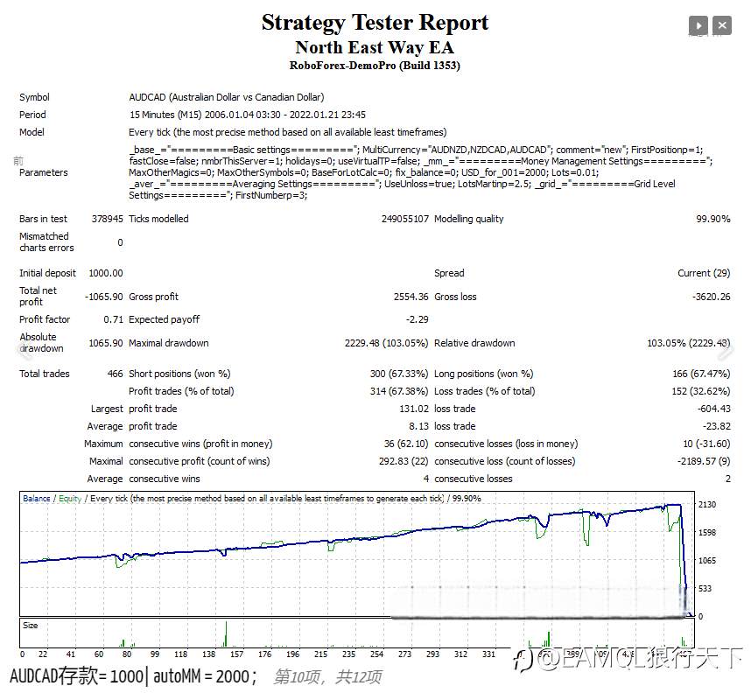Image resolution: width=751 pixels, height=700 pixels.
Task: Click the long positions value '166 (67.47%)'
Action: (701, 374)
